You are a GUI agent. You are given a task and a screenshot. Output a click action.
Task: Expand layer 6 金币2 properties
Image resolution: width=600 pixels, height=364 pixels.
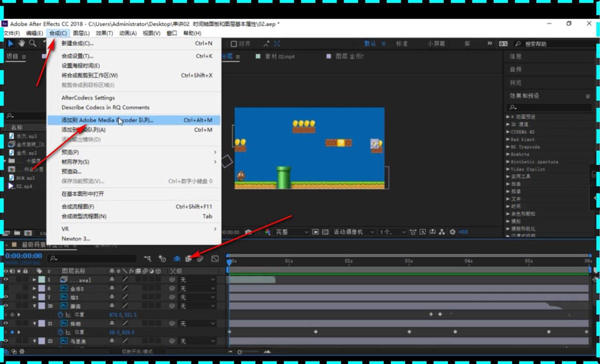pyautogui.click(x=34, y=288)
